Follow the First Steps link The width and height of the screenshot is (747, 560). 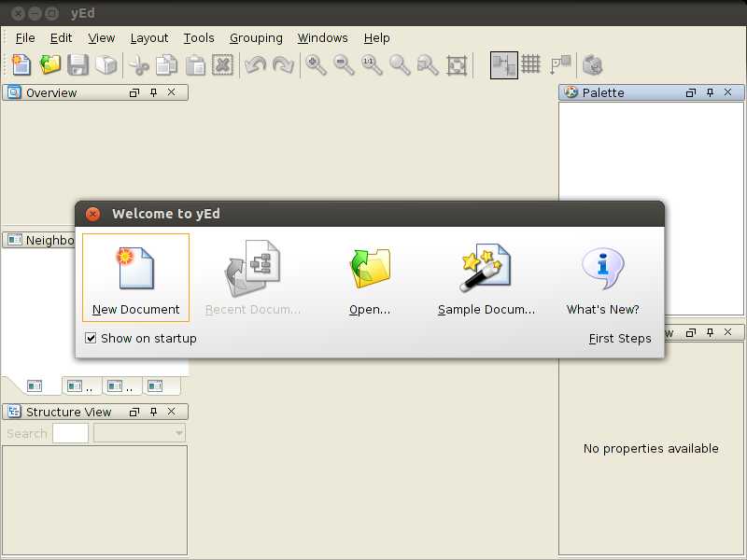620,339
